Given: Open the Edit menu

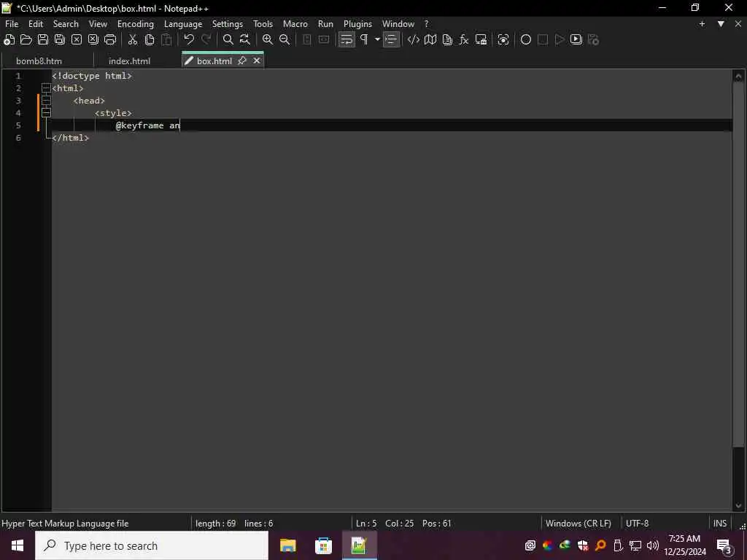Looking at the screenshot, I should coord(36,24).
